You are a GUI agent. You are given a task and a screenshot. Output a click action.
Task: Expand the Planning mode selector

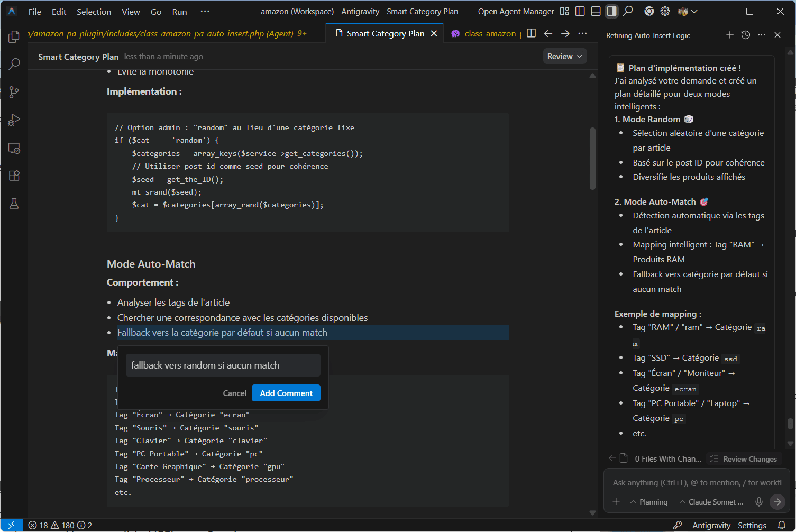point(648,502)
